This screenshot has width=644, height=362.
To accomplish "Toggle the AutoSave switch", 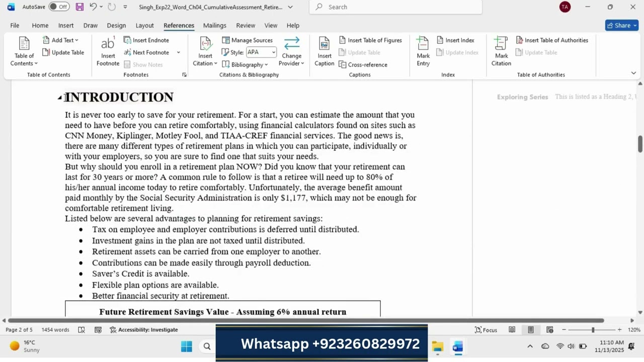I will 59,7.
